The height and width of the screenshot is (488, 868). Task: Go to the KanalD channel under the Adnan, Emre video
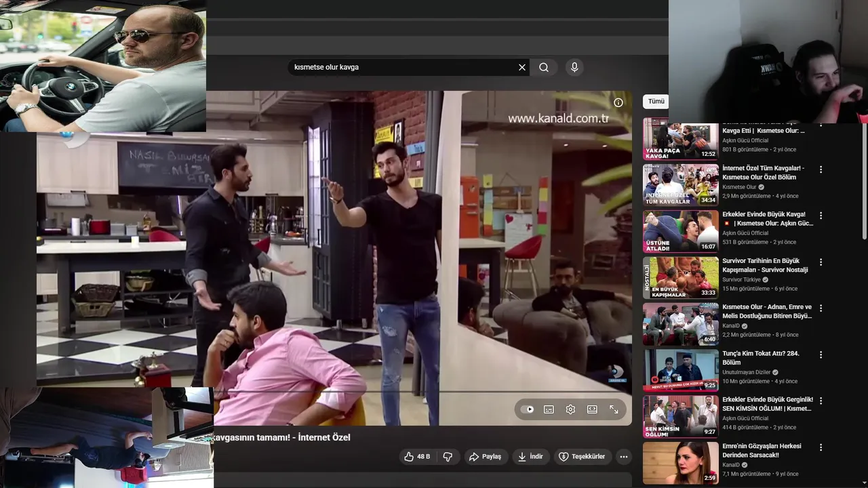[x=731, y=326]
